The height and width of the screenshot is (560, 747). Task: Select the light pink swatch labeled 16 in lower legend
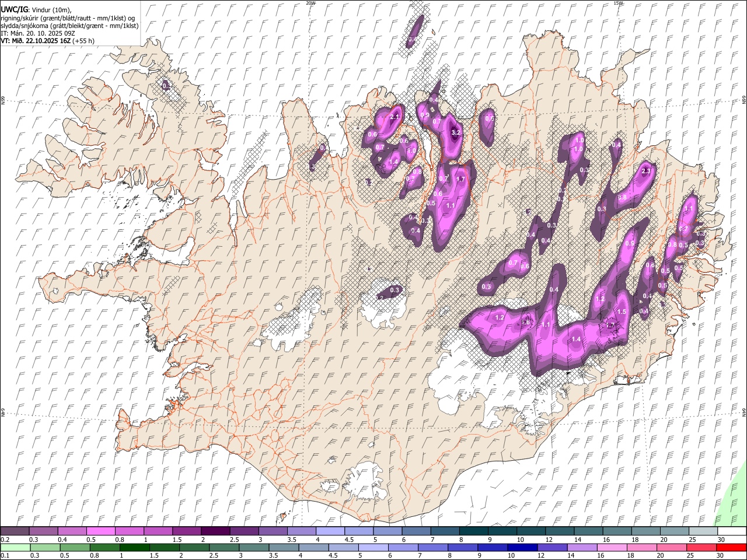coord(612,547)
